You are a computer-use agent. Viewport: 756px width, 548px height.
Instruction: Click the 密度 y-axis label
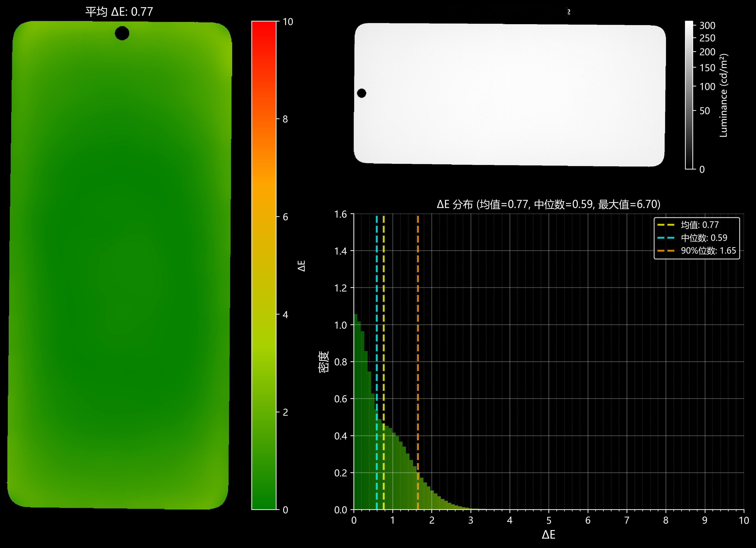(x=324, y=362)
